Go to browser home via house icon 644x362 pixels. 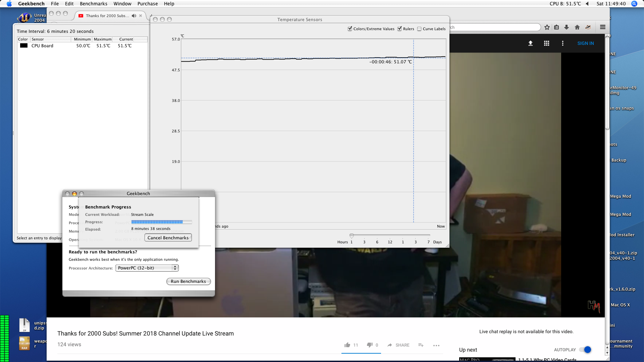pyautogui.click(x=577, y=27)
